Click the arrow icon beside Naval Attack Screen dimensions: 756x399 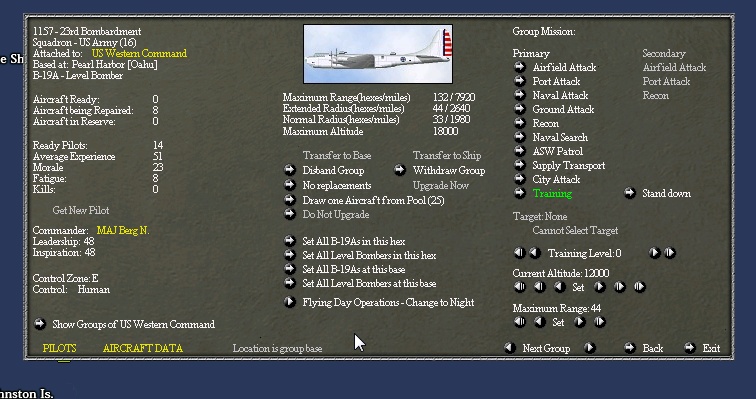coord(519,95)
